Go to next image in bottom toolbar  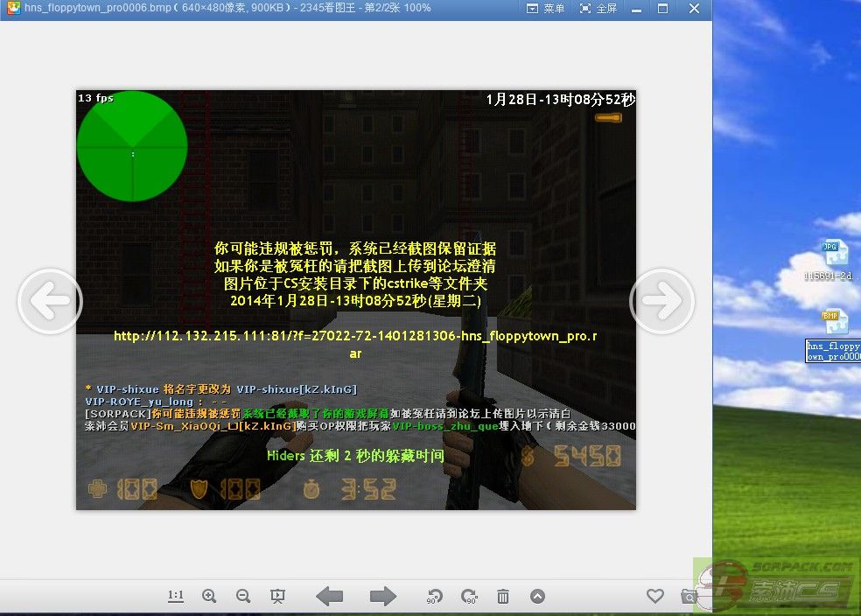coord(382,597)
